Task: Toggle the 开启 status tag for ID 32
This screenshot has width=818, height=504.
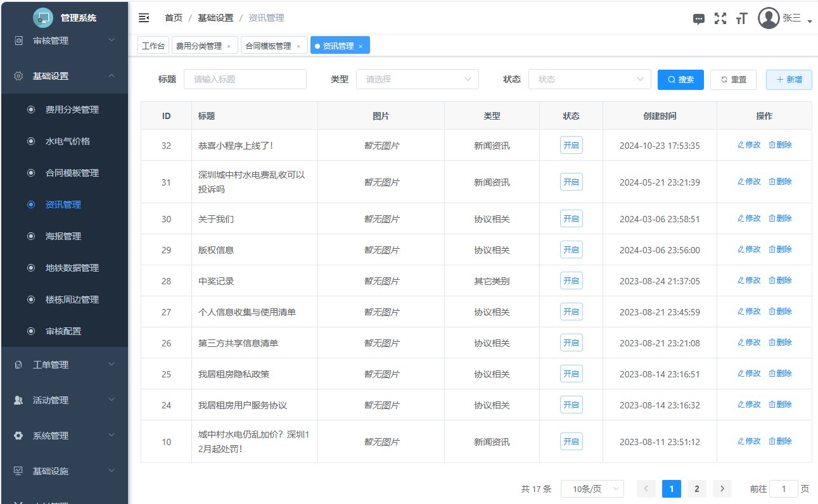Action: [571, 145]
